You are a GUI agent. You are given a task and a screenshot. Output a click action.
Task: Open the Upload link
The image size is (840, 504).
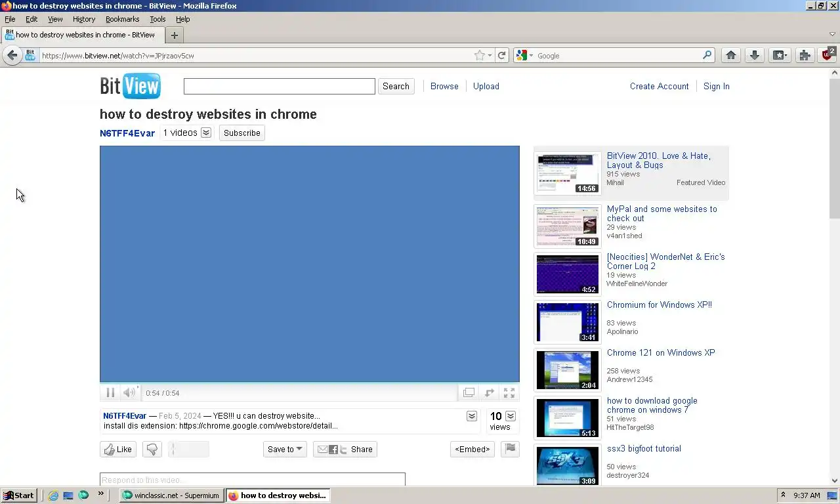point(486,86)
